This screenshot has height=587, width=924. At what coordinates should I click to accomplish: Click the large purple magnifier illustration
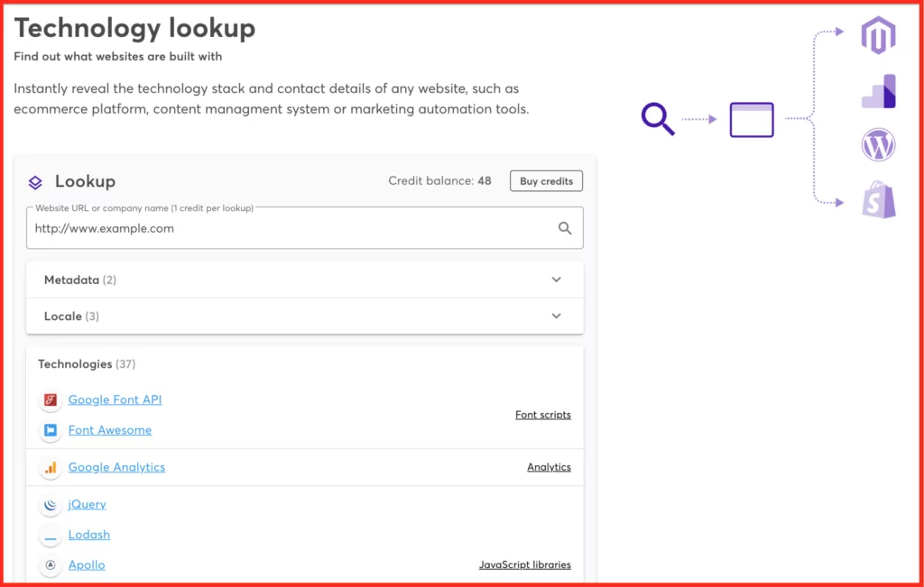pos(658,120)
